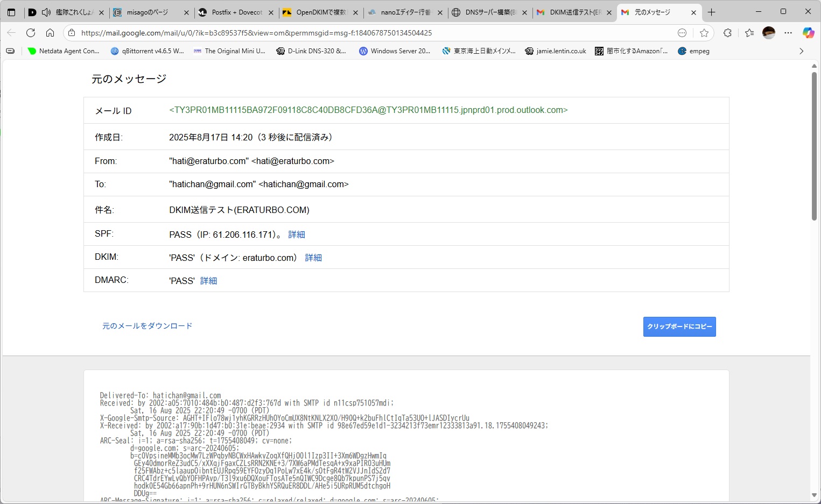Open the favorites list panel
The image size is (821, 504).
pos(749,33)
